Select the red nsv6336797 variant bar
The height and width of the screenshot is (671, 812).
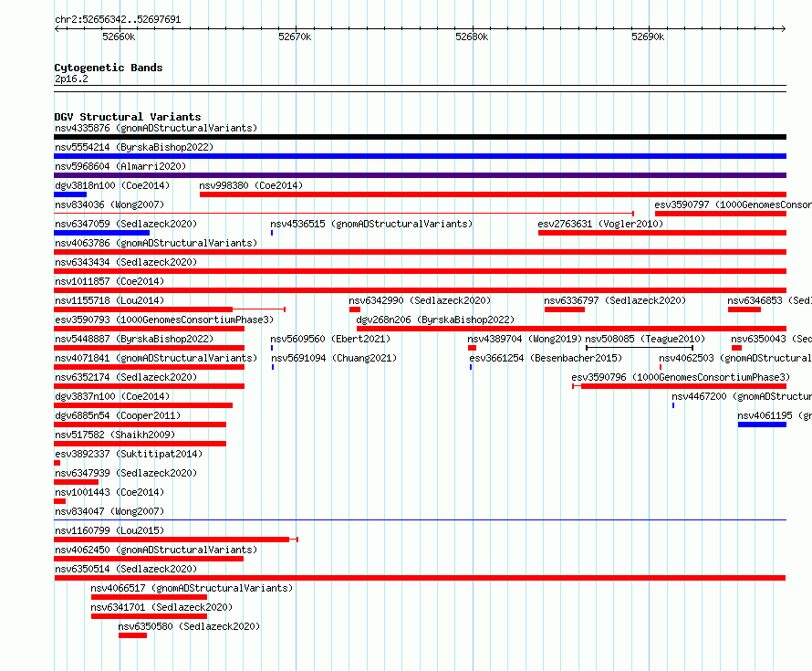click(565, 309)
